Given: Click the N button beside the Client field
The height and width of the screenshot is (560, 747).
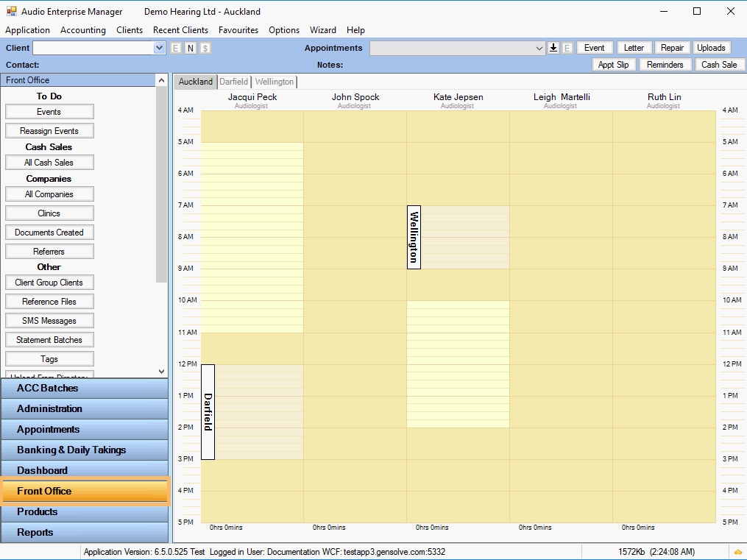Looking at the screenshot, I should click(190, 48).
